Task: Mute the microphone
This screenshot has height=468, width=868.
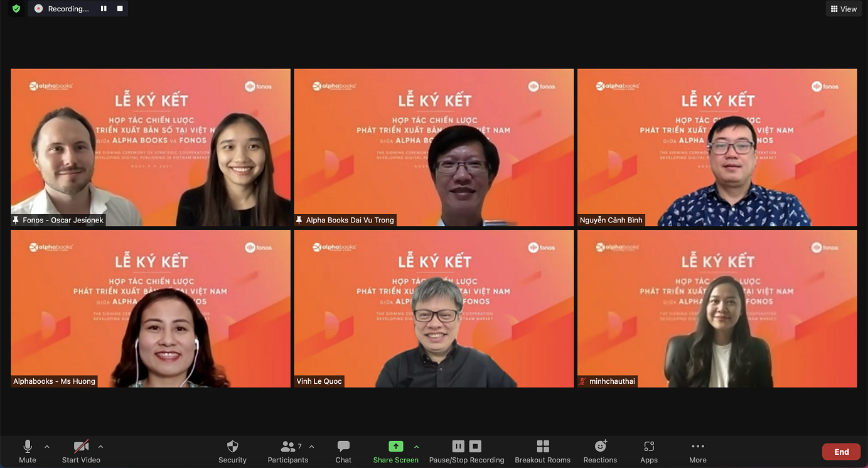Action: coord(28,452)
